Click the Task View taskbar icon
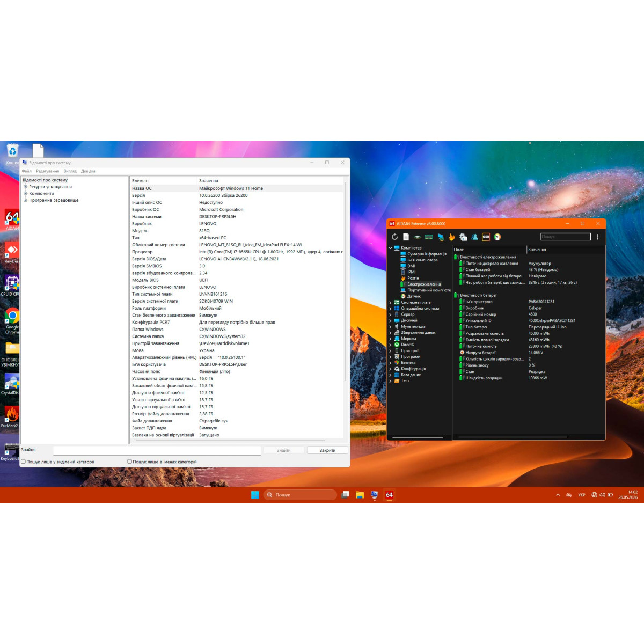 345,495
